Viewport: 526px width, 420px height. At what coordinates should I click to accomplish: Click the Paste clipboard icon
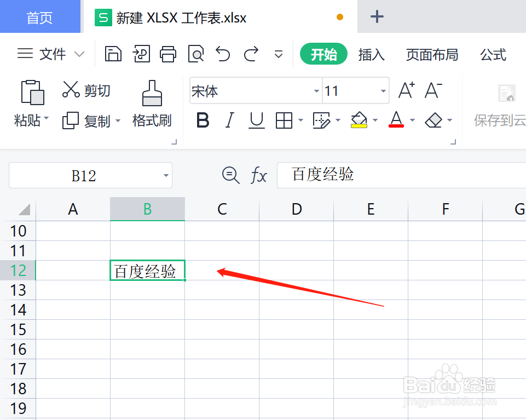tap(32, 93)
